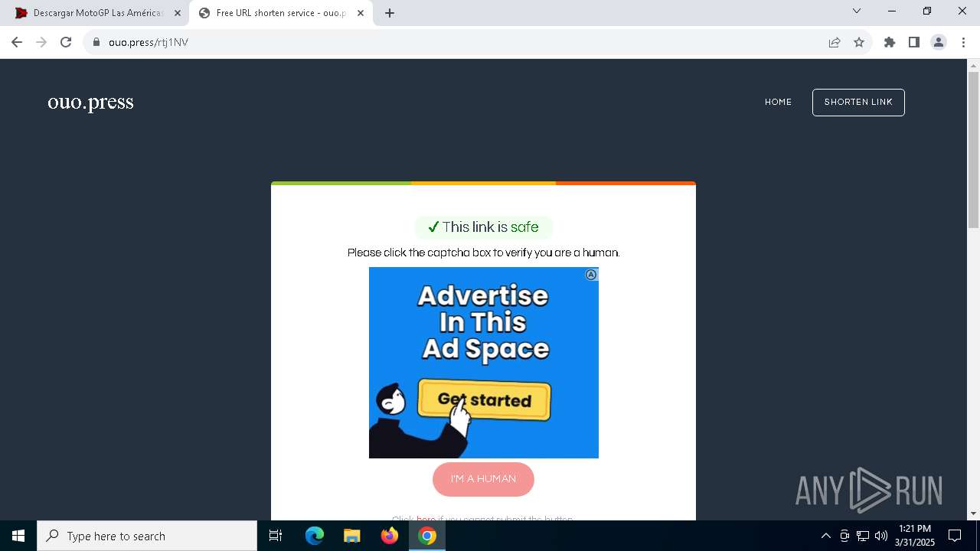
Task: Go back to the previous page
Action: 17,42
